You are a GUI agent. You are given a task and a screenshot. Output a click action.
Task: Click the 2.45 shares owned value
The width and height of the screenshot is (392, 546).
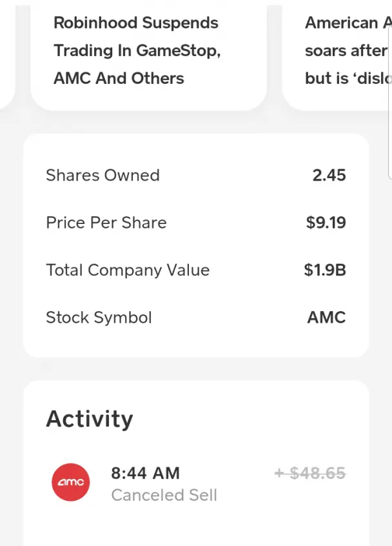coord(329,175)
